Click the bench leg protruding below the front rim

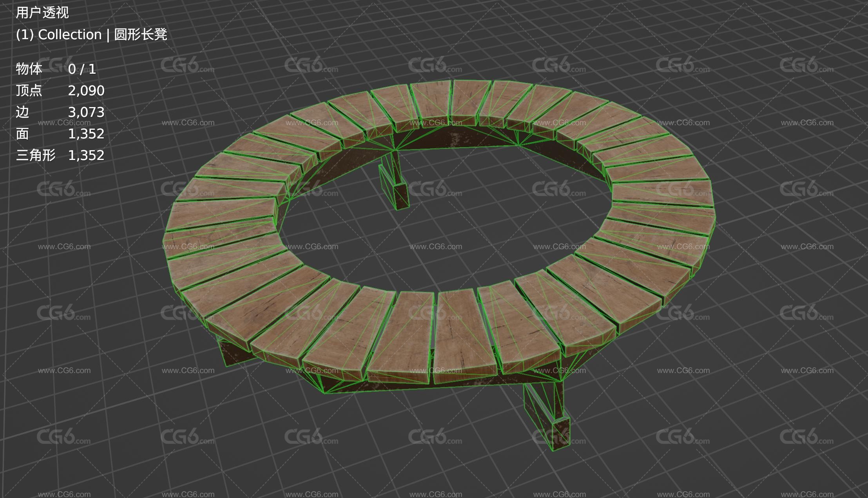547,416
